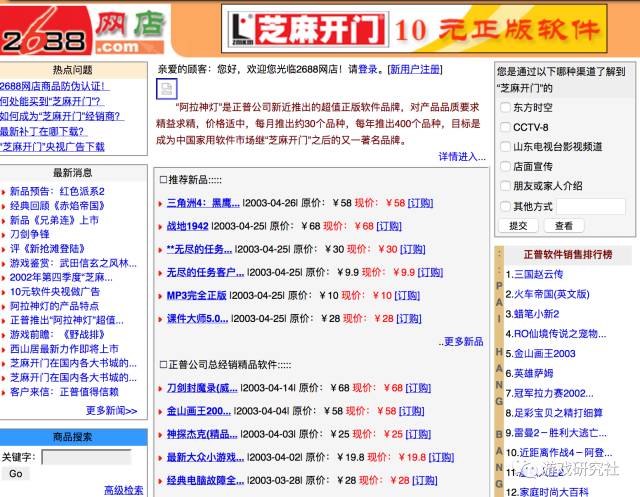Open the 高级检索 advanced search link
This screenshot has width=640, height=497.
click(124, 490)
